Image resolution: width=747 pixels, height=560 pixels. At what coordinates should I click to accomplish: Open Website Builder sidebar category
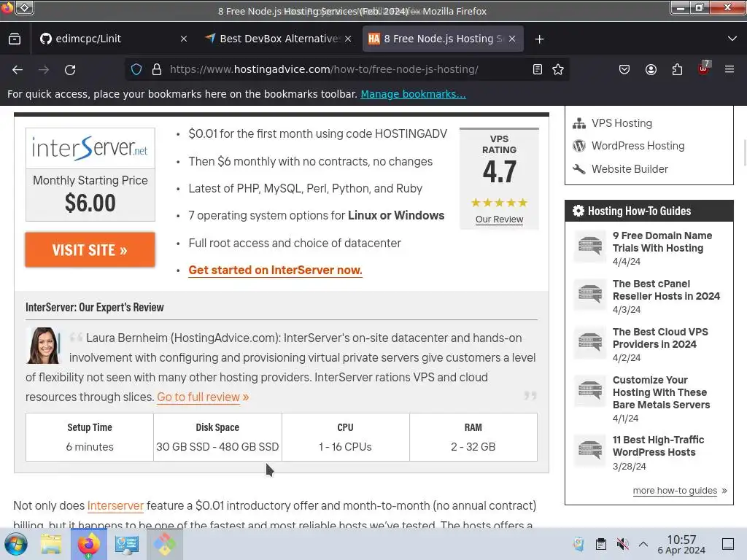click(x=630, y=169)
